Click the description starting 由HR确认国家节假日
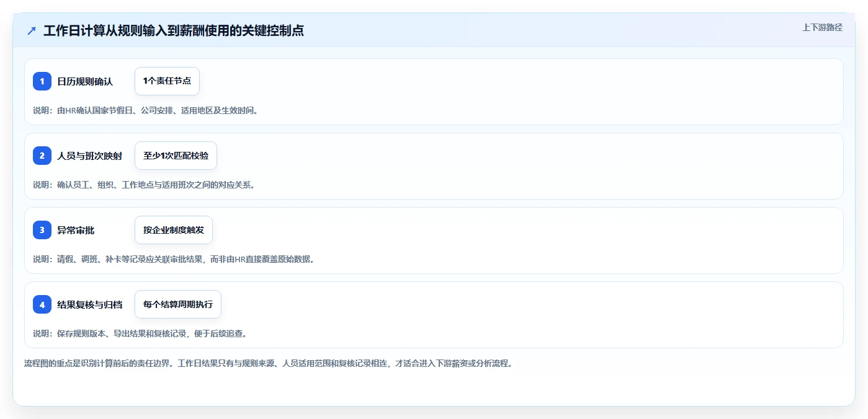868x419 pixels. pyautogui.click(x=145, y=110)
